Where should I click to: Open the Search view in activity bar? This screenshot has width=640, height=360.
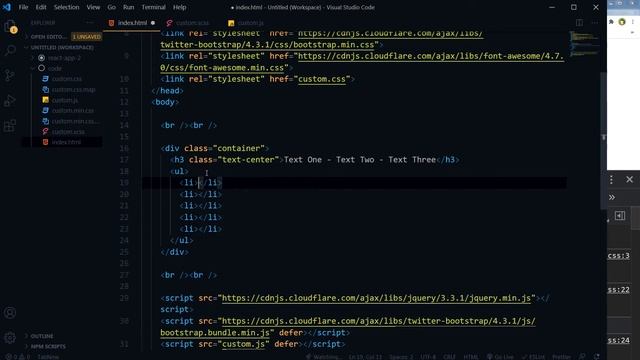point(10,50)
